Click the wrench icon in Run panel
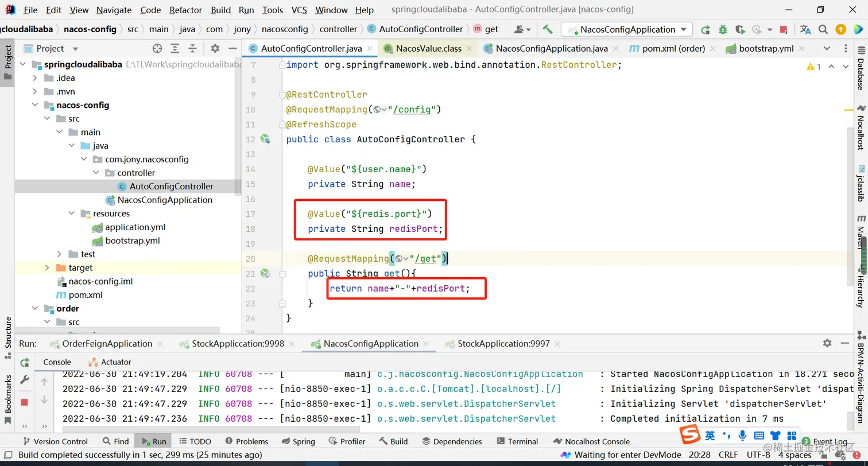Screen dimensions: 868x466 tap(25, 380)
